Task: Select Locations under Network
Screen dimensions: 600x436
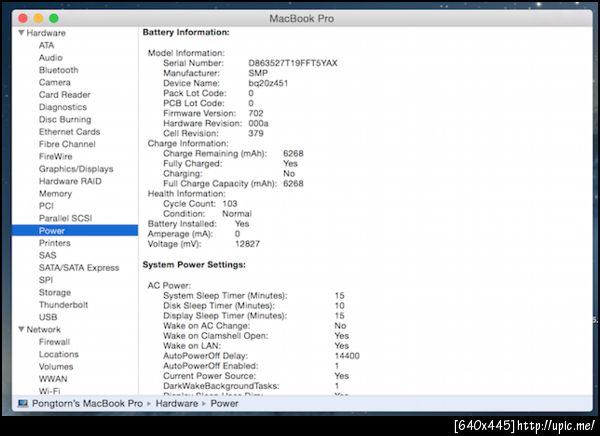Action: point(59,354)
